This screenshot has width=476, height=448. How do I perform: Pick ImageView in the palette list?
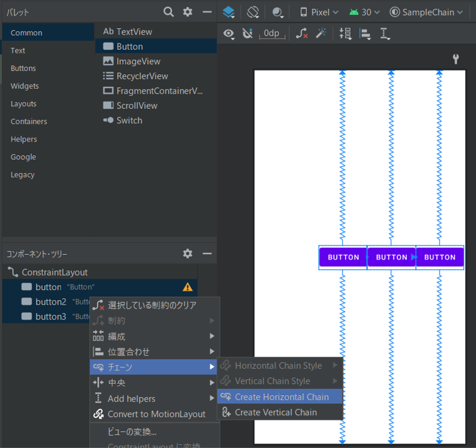coord(156,61)
